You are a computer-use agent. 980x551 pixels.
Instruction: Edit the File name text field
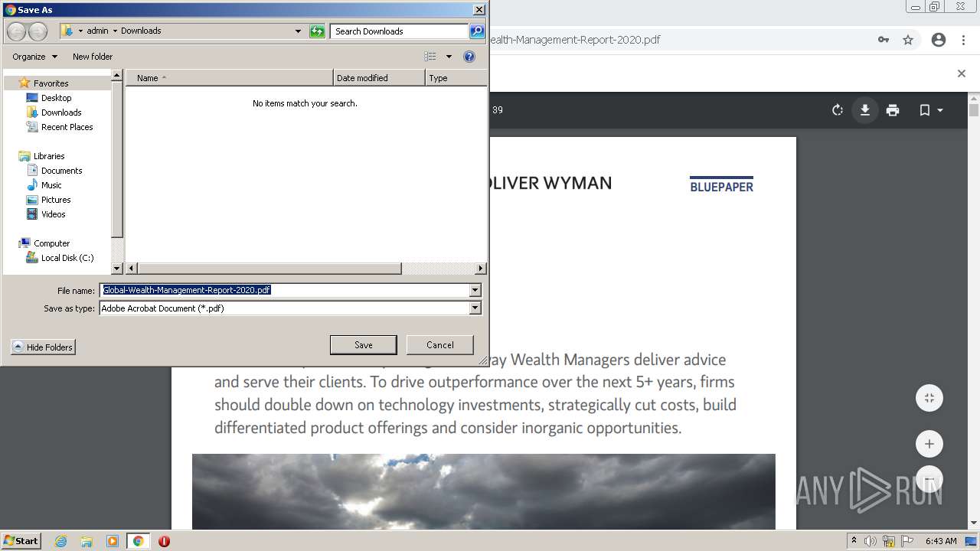click(285, 290)
